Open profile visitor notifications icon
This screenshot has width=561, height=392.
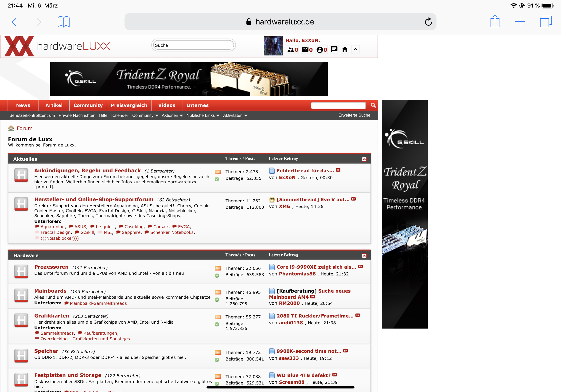pyautogui.click(x=322, y=50)
